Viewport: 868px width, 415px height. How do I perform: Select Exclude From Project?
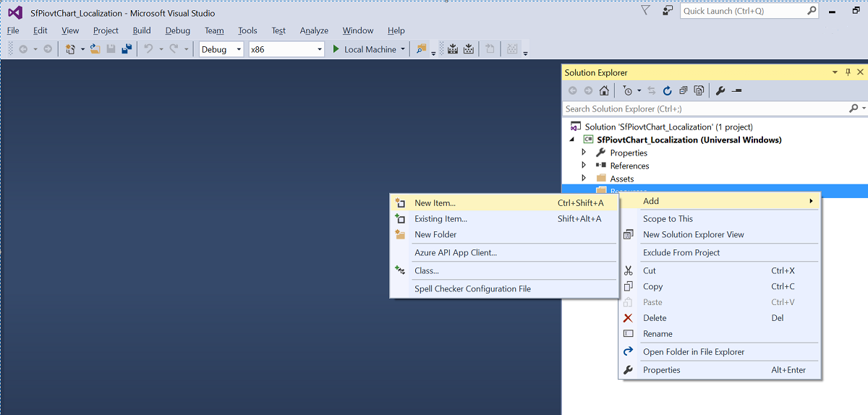[720, 253]
